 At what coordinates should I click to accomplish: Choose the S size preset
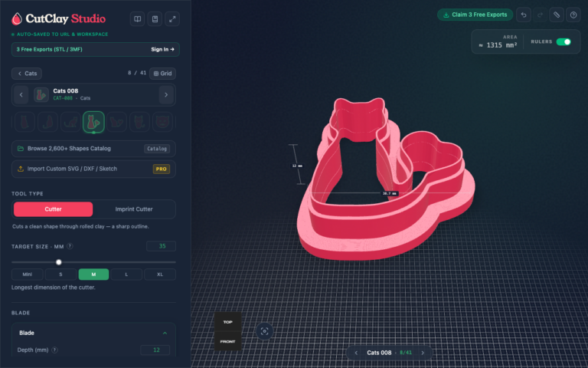(x=60, y=274)
